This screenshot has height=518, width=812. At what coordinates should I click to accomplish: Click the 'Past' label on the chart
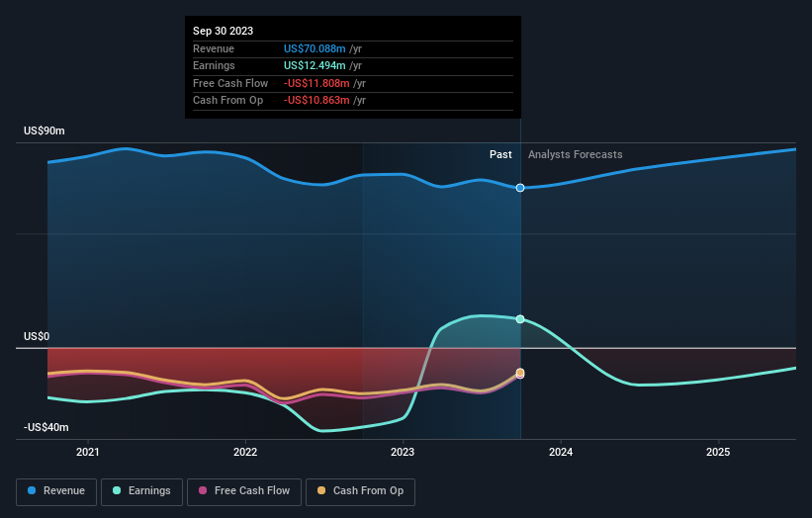click(x=500, y=154)
